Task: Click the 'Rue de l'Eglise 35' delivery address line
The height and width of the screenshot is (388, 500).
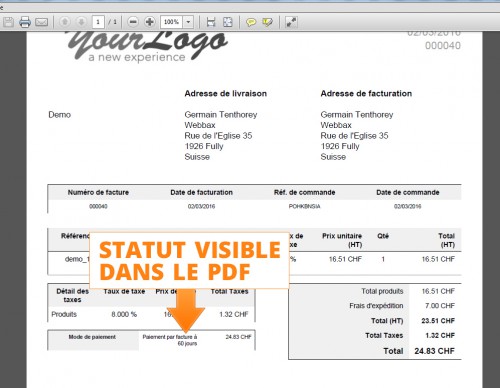Action: pos(218,136)
